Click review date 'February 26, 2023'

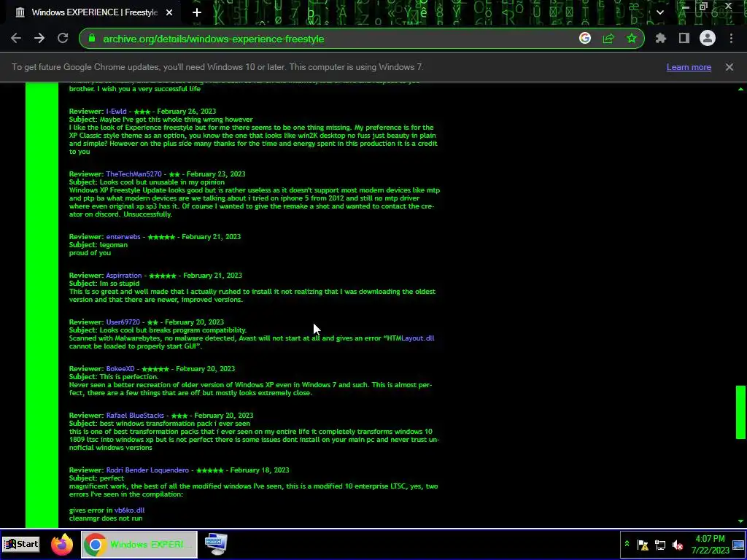186,112
